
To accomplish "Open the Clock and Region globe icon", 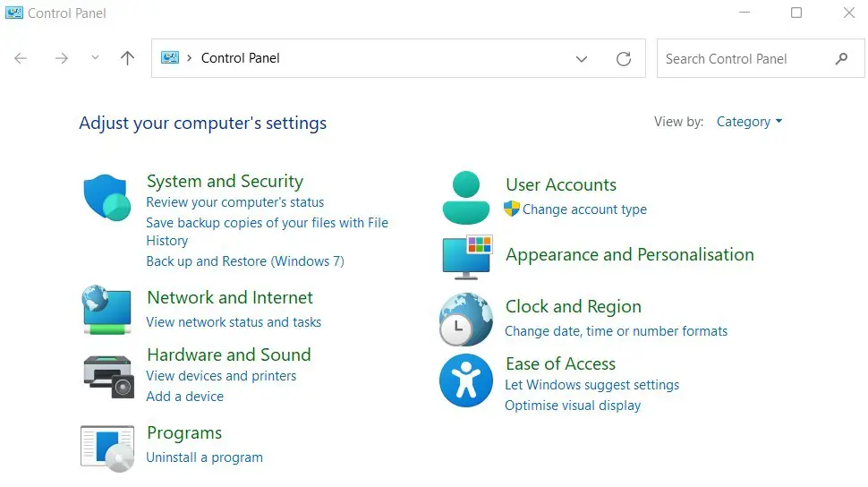I will point(466,320).
